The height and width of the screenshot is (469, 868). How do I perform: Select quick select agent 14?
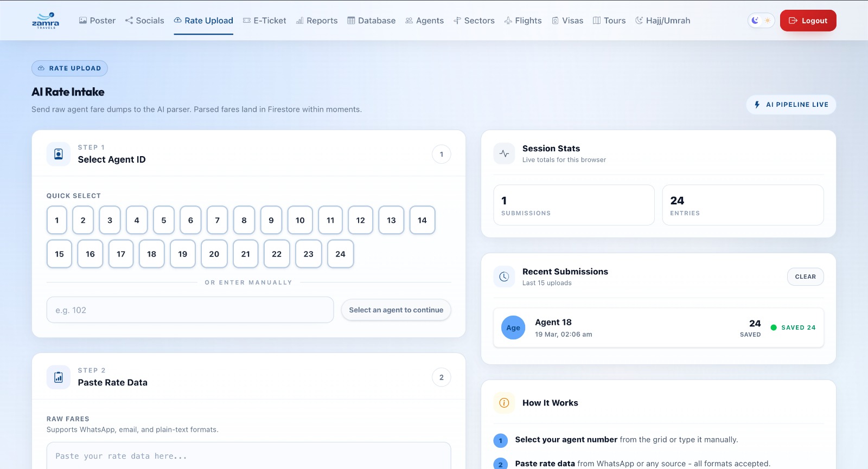[x=423, y=220]
